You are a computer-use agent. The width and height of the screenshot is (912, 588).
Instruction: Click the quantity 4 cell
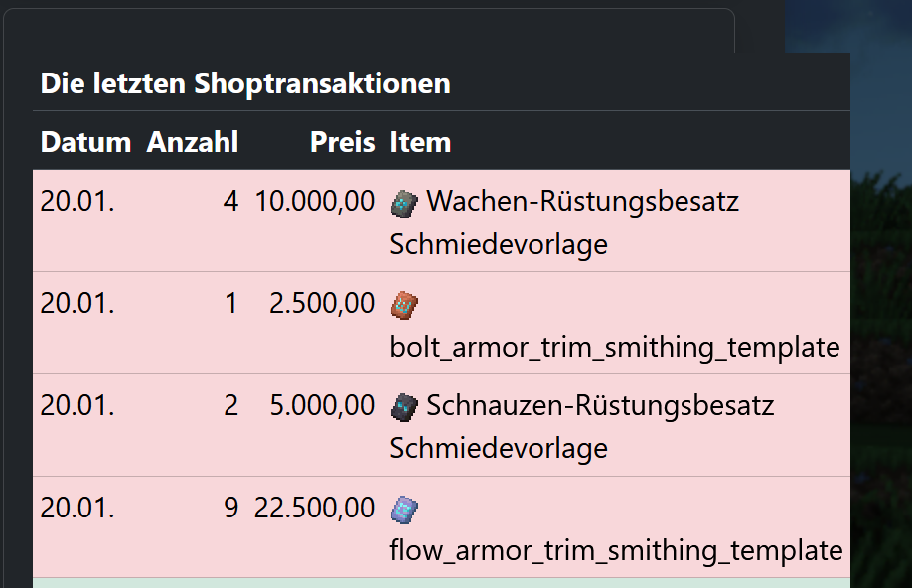pos(230,202)
